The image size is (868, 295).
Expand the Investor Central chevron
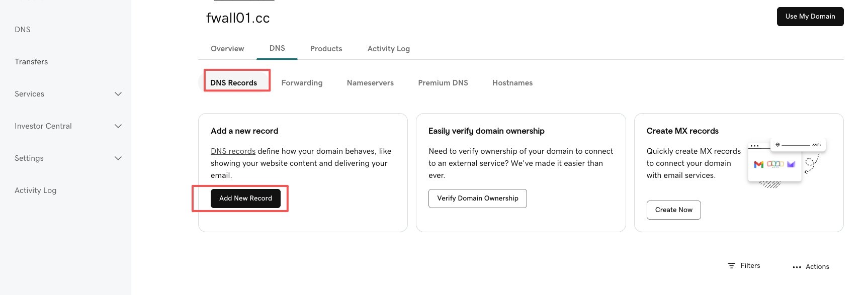pyautogui.click(x=118, y=126)
